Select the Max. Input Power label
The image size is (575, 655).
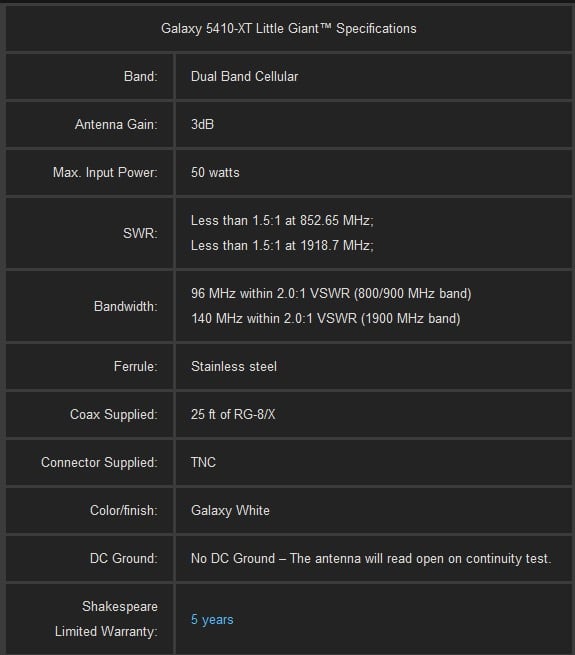pyautogui.click(x=105, y=173)
